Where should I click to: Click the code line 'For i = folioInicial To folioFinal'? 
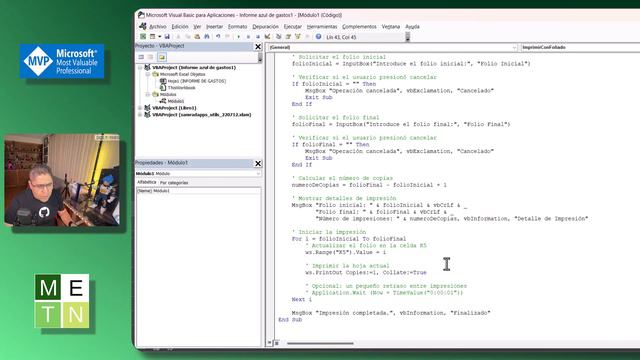[x=349, y=239]
